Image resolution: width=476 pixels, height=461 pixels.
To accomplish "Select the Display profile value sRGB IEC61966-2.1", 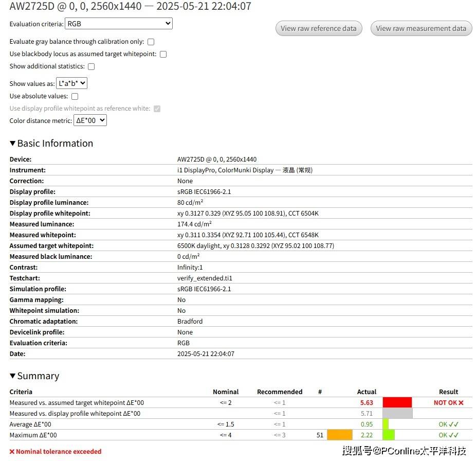I will [204, 192].
